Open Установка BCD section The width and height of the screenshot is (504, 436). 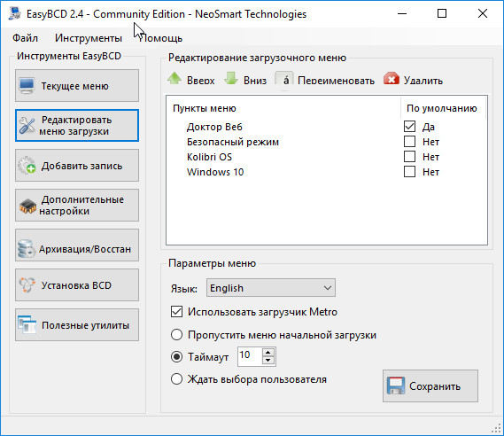77,285
